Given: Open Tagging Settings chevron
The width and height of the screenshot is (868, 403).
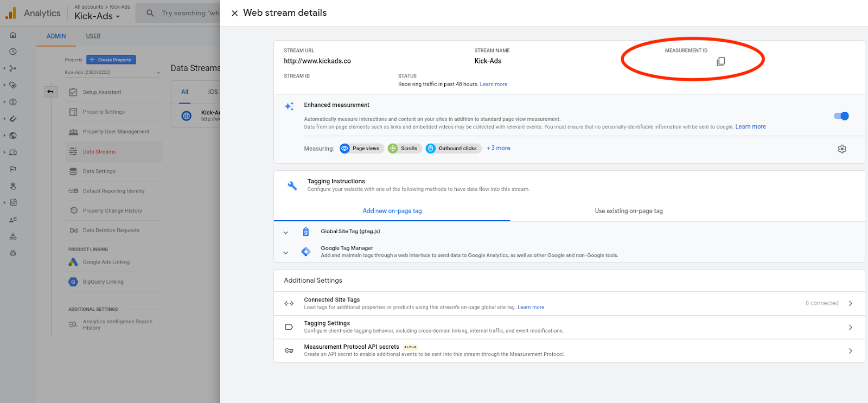Looking at the screenshot, I should pyautogui.click(x=851, y=327).
